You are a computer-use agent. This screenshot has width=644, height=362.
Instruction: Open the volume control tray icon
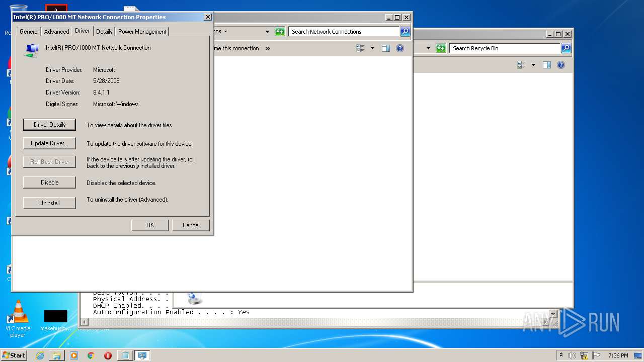click(x=572, y=355)
